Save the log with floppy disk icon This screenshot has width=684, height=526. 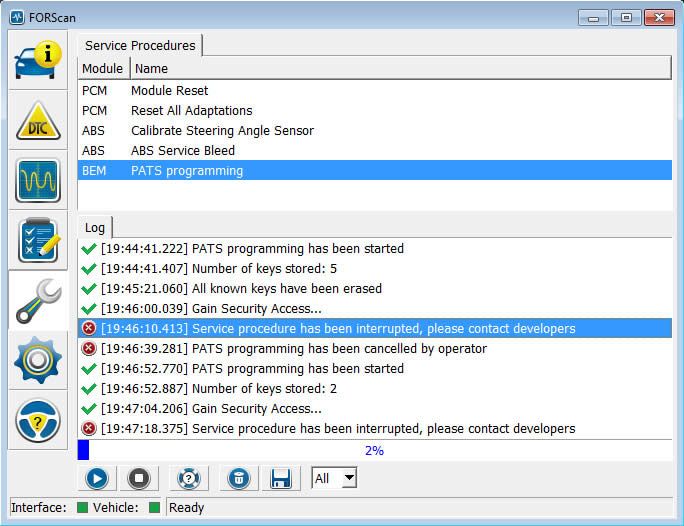click(x=281, y=478)
